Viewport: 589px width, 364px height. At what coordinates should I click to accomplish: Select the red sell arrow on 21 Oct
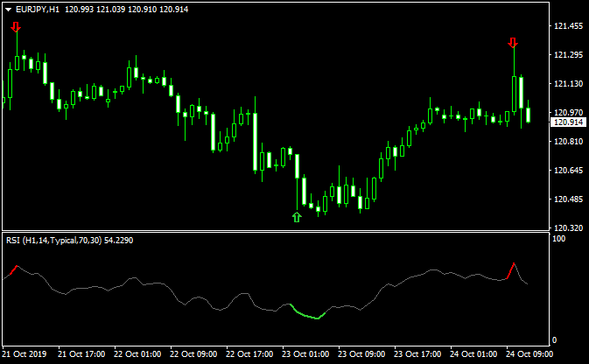[16, 27]
